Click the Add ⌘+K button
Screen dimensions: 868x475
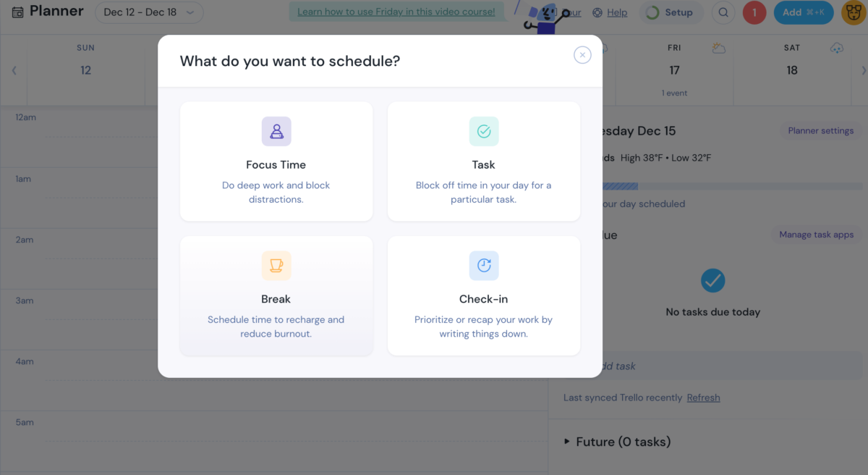pyautogui.click(x=803, y=12)
